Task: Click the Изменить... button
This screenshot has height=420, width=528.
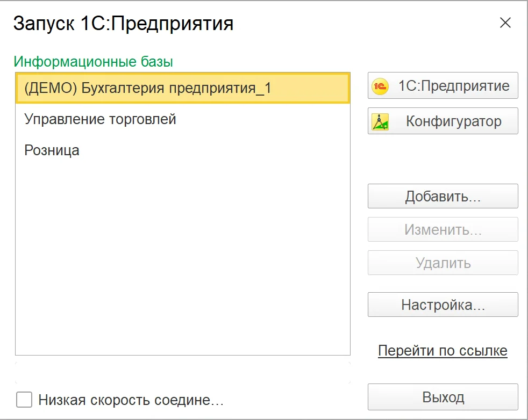Action: click(443, 229)
